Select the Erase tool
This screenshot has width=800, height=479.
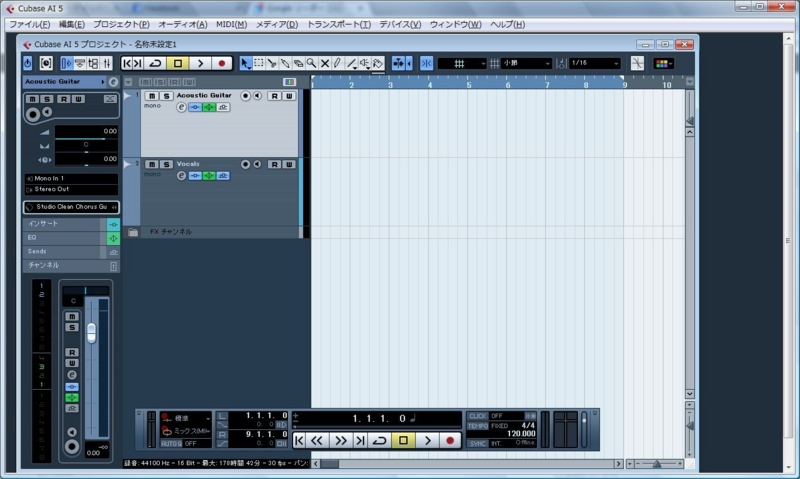(298, 63)
